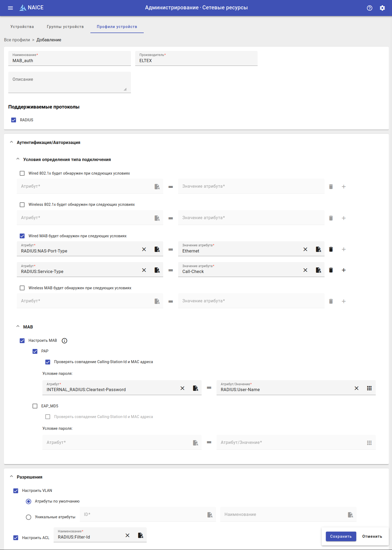
Task: Add a condition after the Service-Type row
Action: pyautogui.click(x=343, y=270)
